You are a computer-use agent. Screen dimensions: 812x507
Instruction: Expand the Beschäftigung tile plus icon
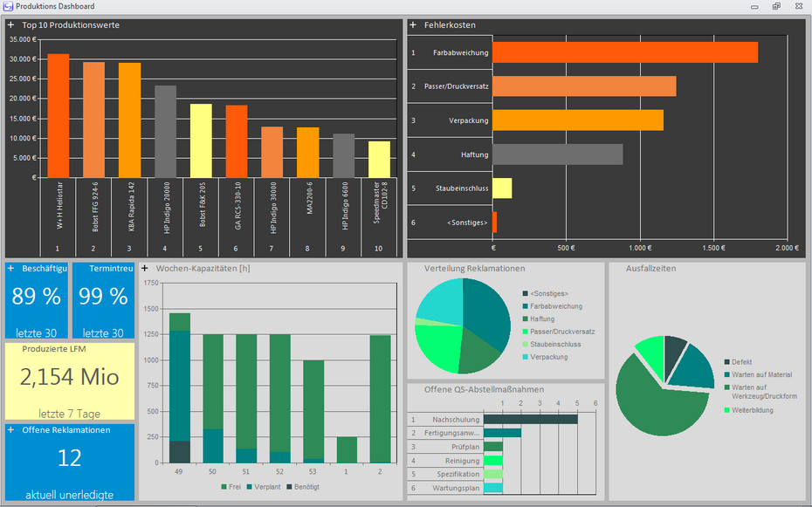[x=10, y=268]
